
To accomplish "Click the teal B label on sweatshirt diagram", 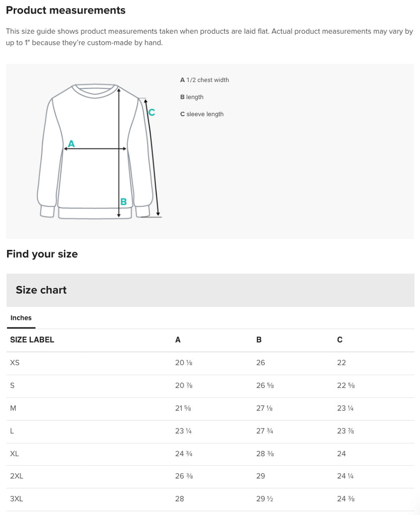I will [123, 202].
